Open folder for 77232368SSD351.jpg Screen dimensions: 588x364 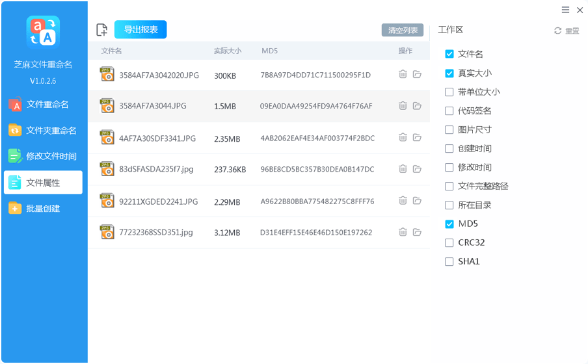point(417,232)
